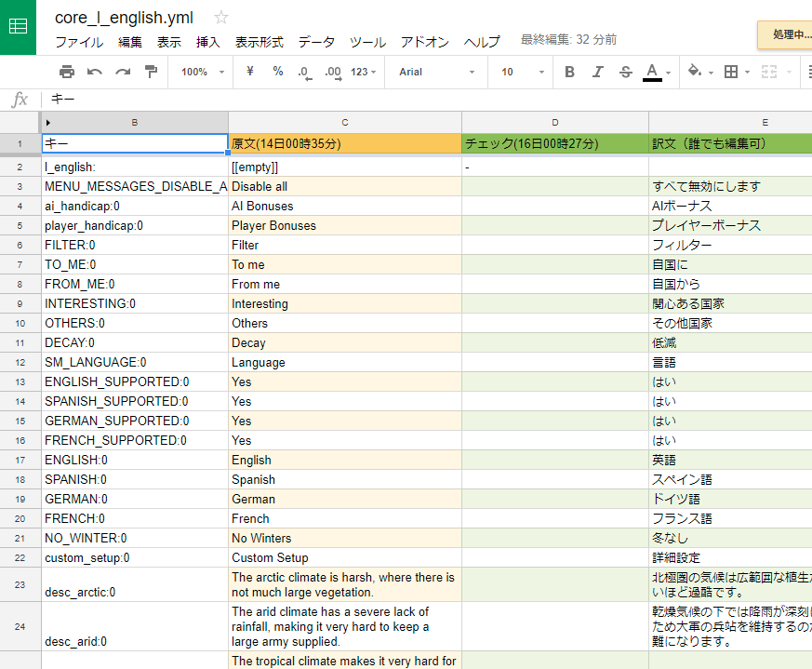Open the ツール menu
Image resolution: width=812 pixels, height=669 pixels.
(x=367, y=42)
